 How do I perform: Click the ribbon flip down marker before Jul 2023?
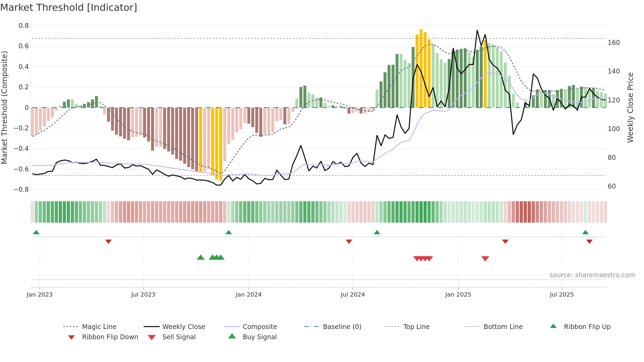click(x=108, y=242)
